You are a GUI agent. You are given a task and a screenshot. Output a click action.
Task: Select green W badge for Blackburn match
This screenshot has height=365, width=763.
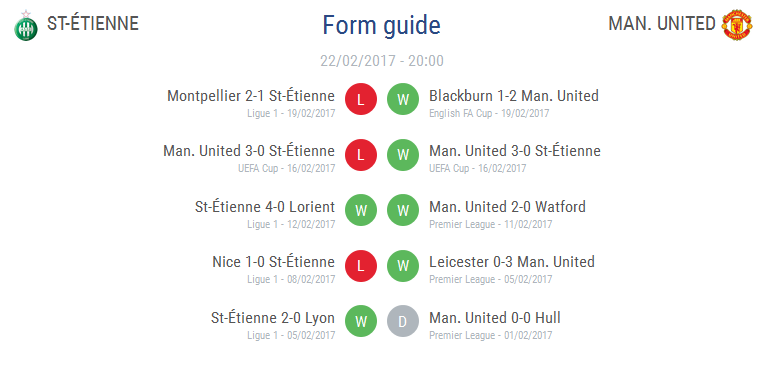pos(403,100)
